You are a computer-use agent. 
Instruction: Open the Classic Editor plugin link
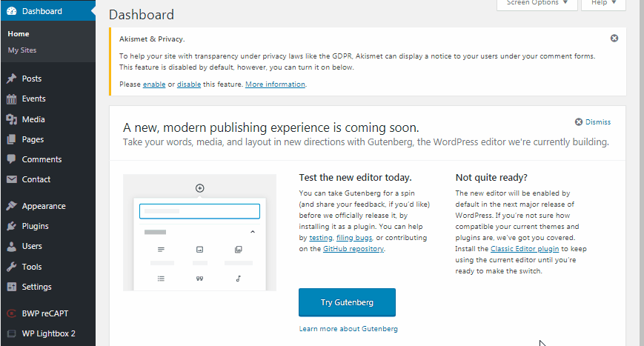[525, 249]
